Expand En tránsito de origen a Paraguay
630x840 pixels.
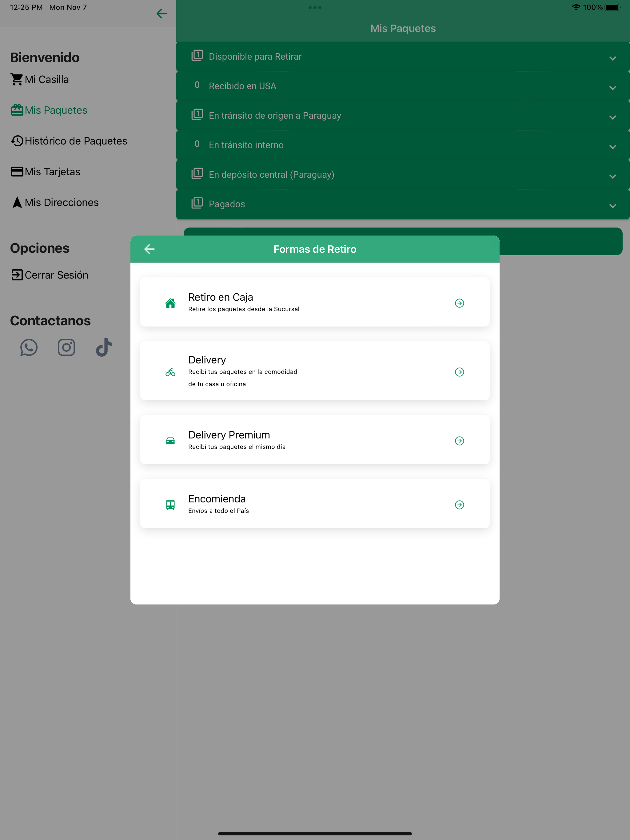tap(612, 118)
